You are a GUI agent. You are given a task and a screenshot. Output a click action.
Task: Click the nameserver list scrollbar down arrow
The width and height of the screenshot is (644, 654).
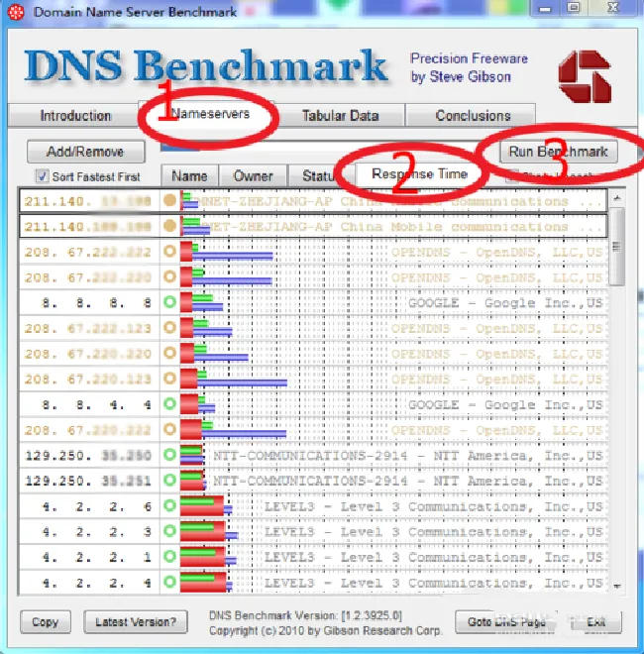pos(617,586)
